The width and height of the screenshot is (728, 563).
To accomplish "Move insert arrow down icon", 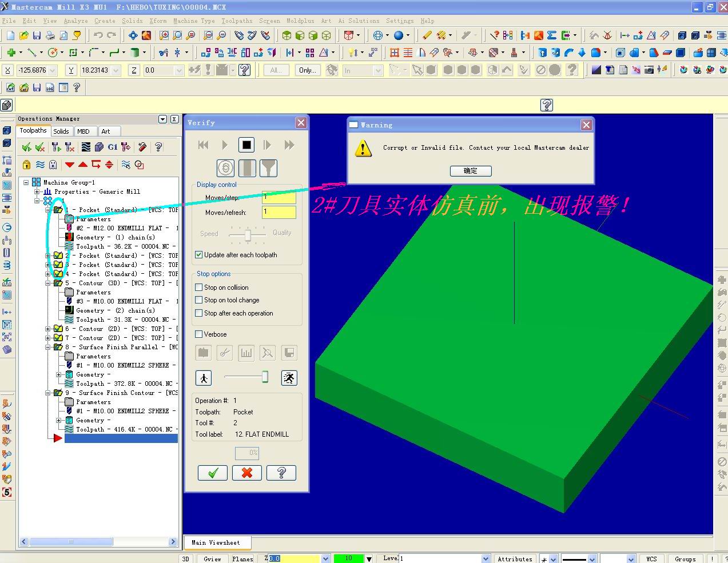I will point(70,165).
